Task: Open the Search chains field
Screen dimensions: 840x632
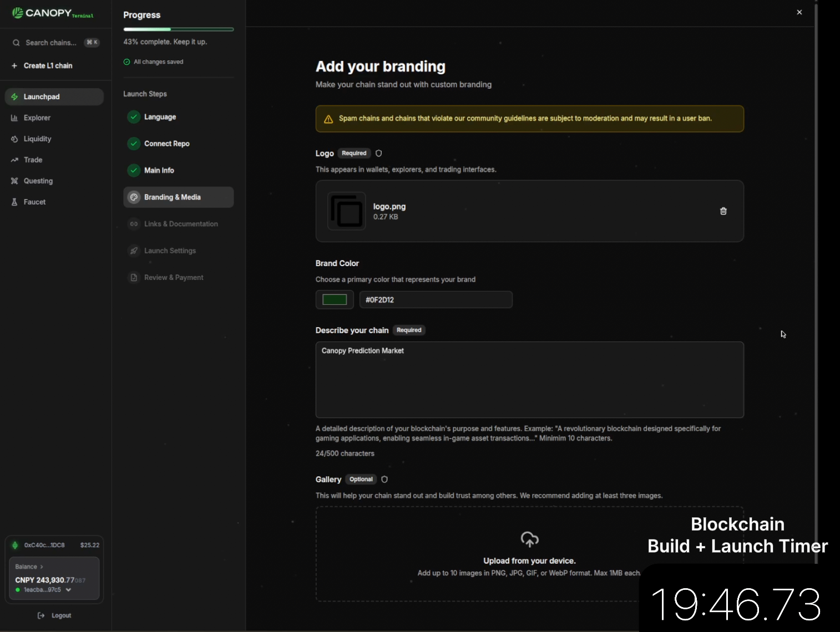Action: [55, 43]
